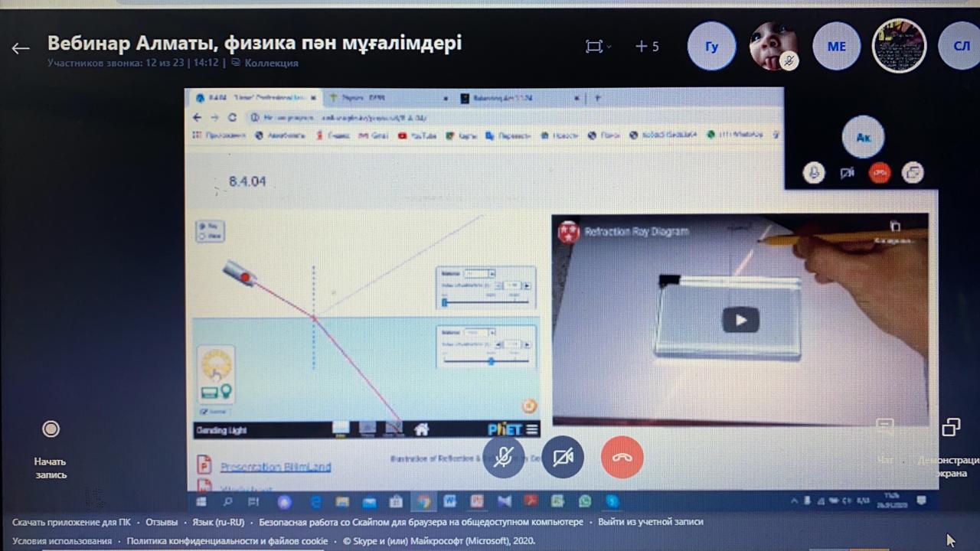Open the Коллекция gallery link
The height and width of the screenshot is (551, 980).
point(270,63)
